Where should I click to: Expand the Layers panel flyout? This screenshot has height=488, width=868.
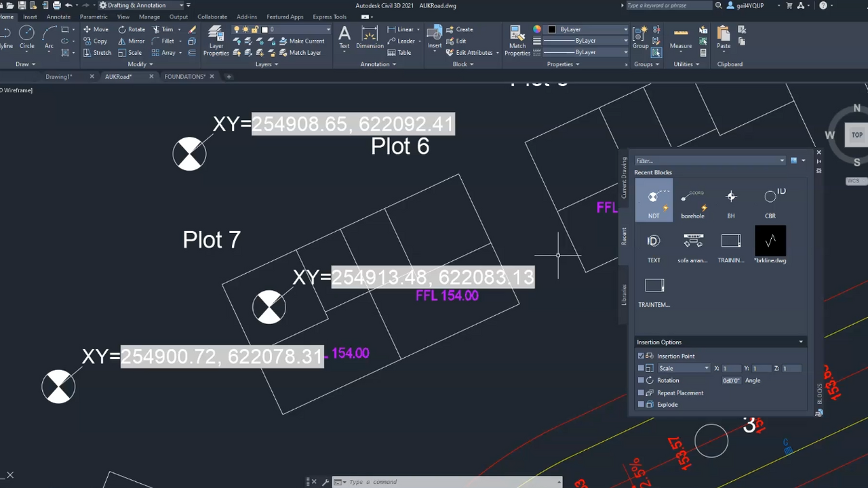click(267, 64)
